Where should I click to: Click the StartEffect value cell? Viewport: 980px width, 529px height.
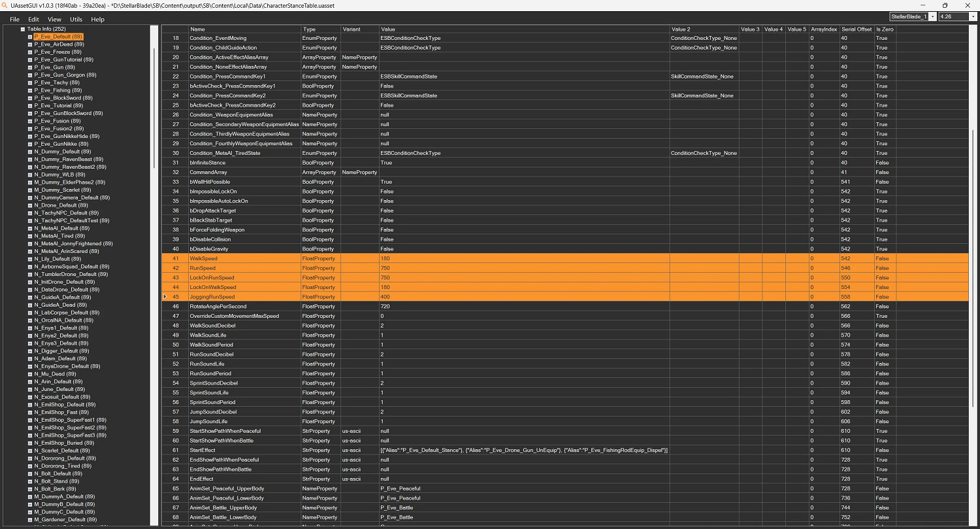524,450
